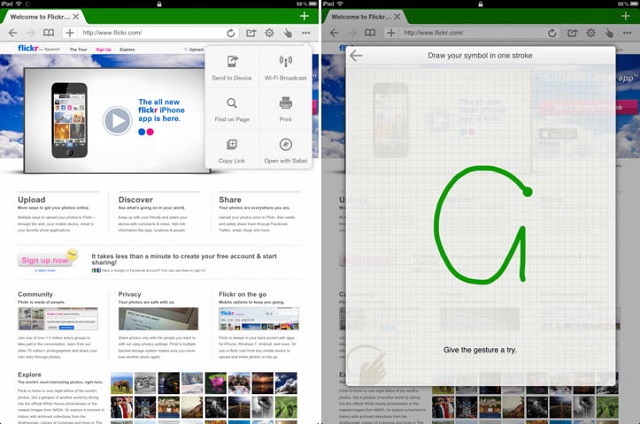Open The Tour link on Flickr page

pyautogui.click(x=78, y=49)
